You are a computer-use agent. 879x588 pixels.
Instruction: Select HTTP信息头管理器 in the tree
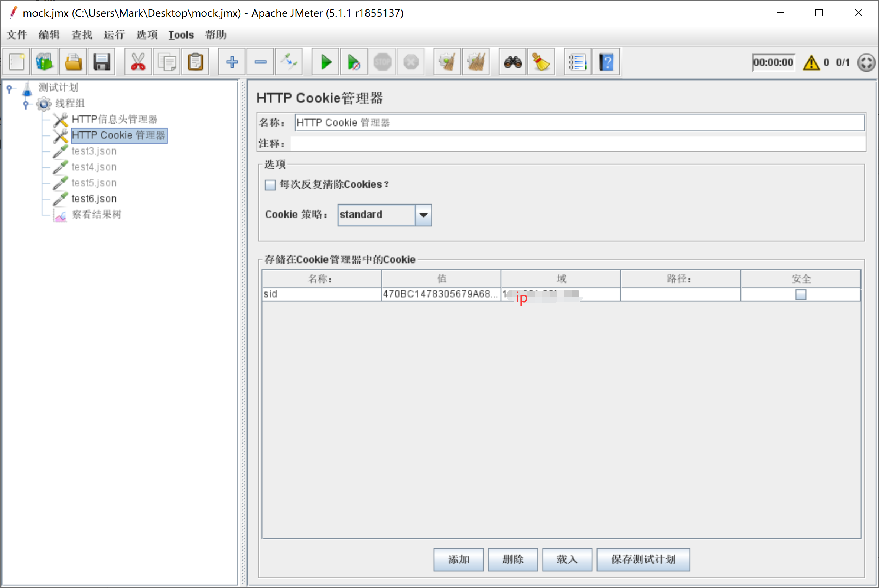point(114,120)
